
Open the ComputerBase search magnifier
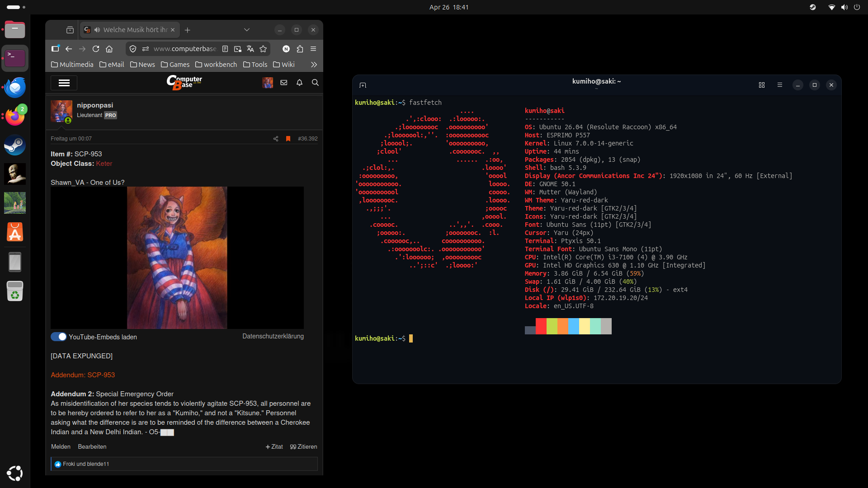point(316,83)
